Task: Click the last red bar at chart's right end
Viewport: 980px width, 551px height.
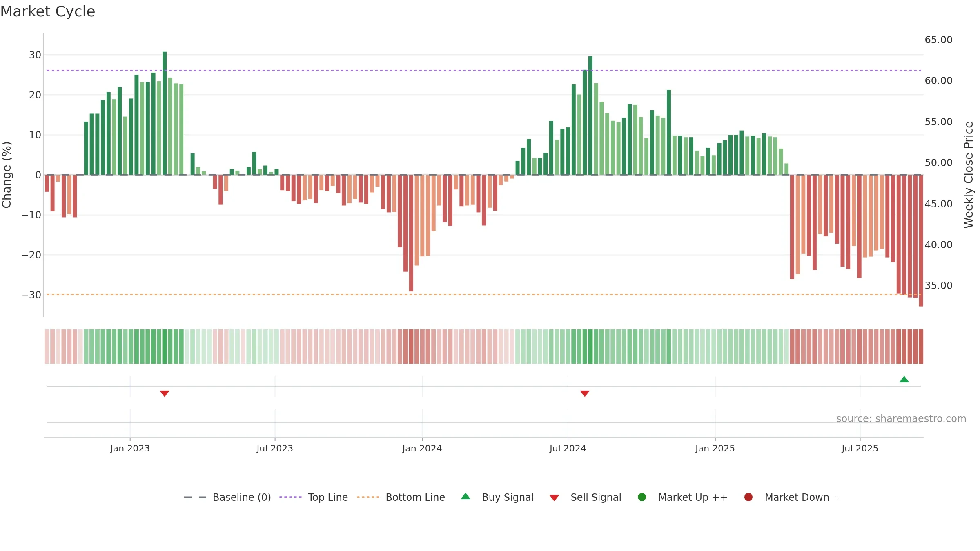Action: 921,241
